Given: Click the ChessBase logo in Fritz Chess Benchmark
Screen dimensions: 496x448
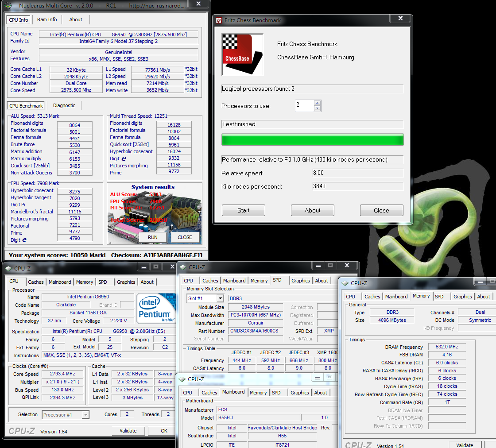Looking at the screenshot, I should 242,54.
